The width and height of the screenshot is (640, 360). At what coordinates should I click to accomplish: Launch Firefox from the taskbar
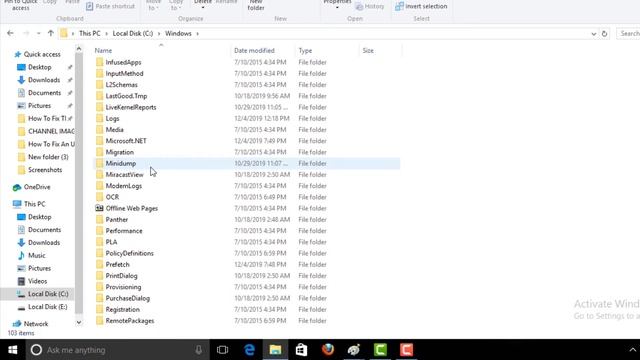pos(328,350)
